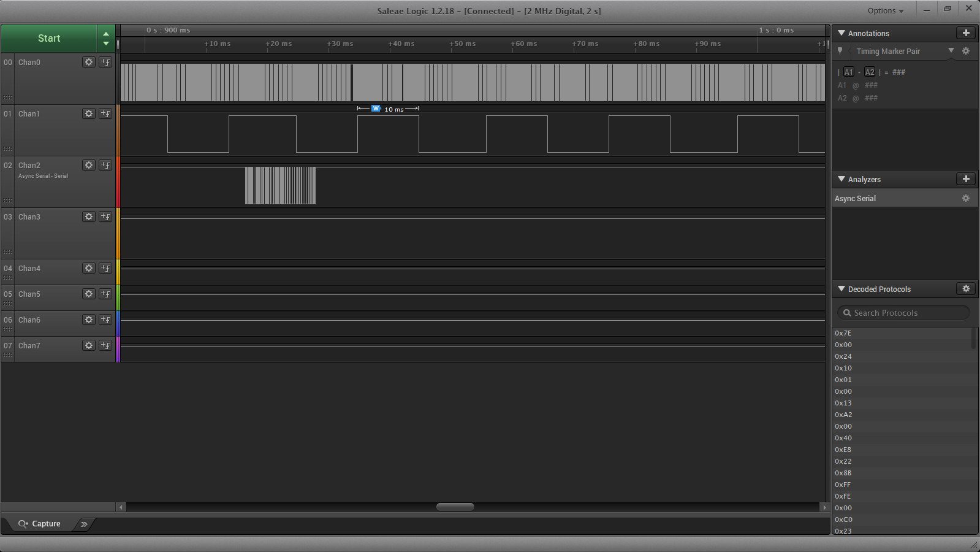Viewport: 980px width, 552px height.
Task: Open settings gear for Chan7
Action: [89, 345]
